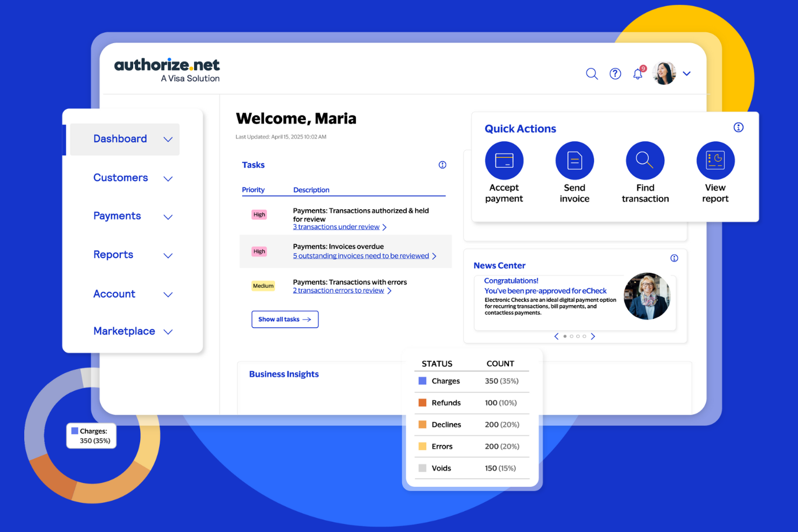Click the blue Charges color swatch

tap(422, 381)
